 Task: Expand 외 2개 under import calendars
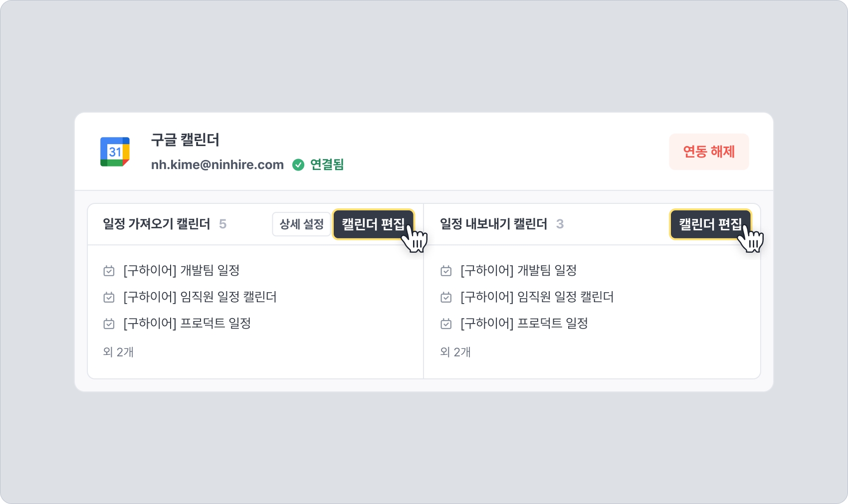tap(118, 352)
